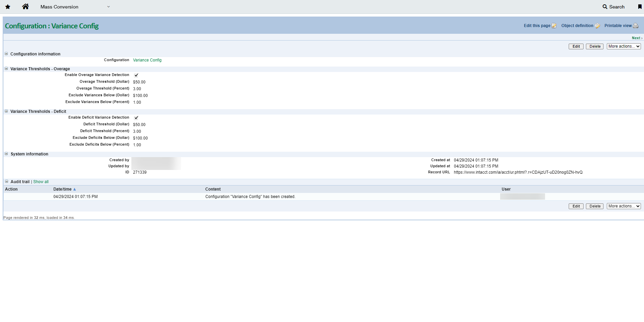
Task: Click the favorites star icon
Action: 8,7
